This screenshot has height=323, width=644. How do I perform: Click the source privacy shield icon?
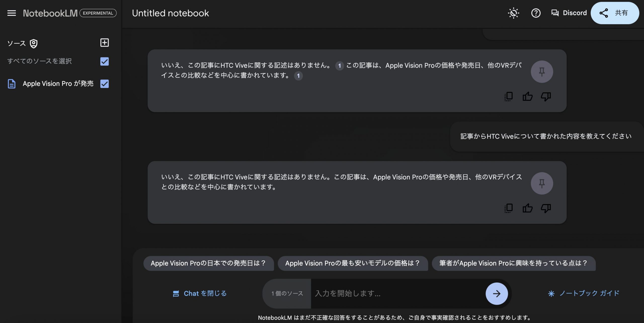(x=34, y=43)
